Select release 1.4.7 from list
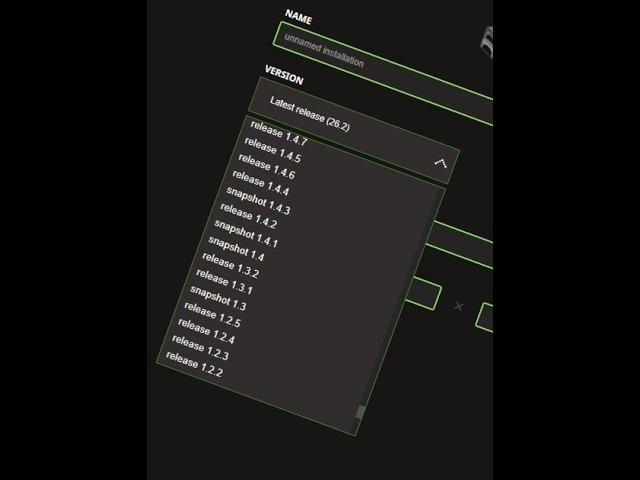 coord(279,133)
